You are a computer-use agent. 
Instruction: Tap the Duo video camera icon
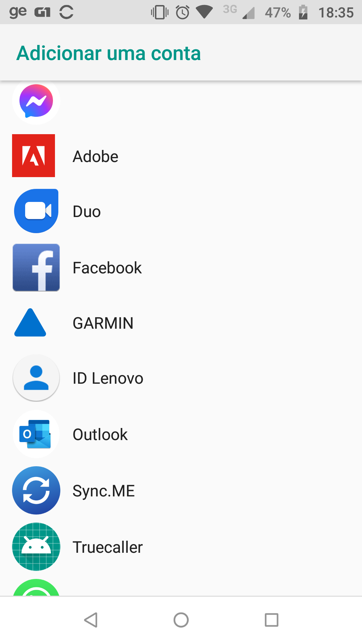coord(36,211)
